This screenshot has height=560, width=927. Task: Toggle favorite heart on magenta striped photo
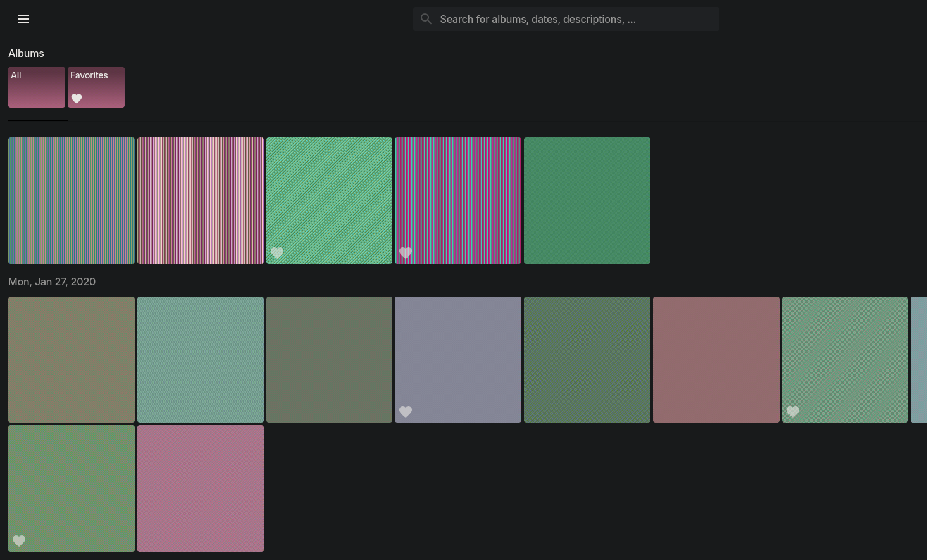[x=406, y=252]
